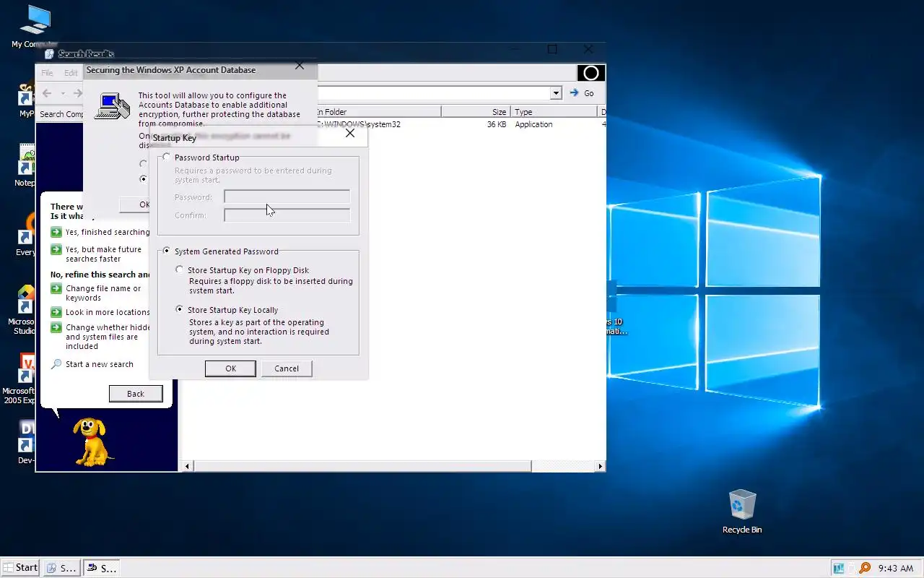Screen dimensions: 924x578
Task: Click 'make future searches faster' arrow icon
Action: [56, 250]
